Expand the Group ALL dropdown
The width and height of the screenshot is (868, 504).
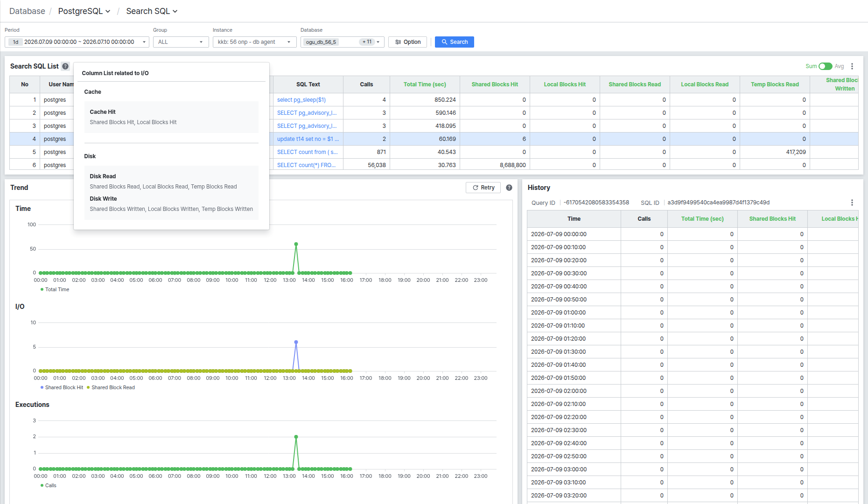181,42
